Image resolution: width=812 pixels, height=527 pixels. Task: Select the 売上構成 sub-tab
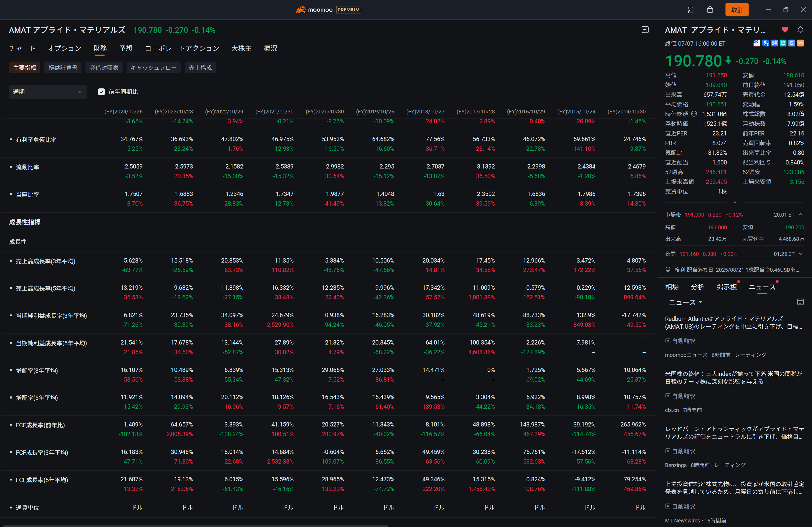pos(200,67)
